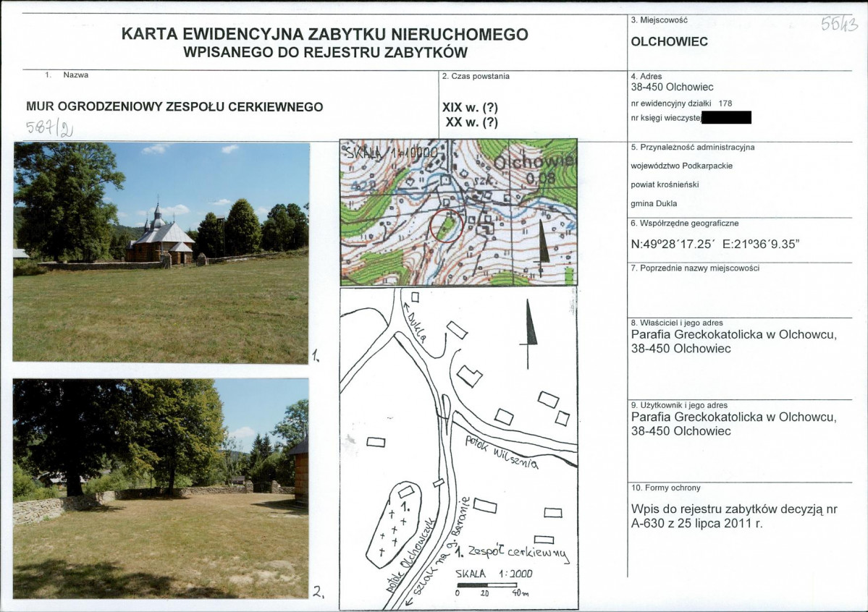Select the coordinates 'N:49°28´17.25´ E:21°36´9.35"'
The height and width of the screenshot is (612, 868).
(x=715, y=244)
